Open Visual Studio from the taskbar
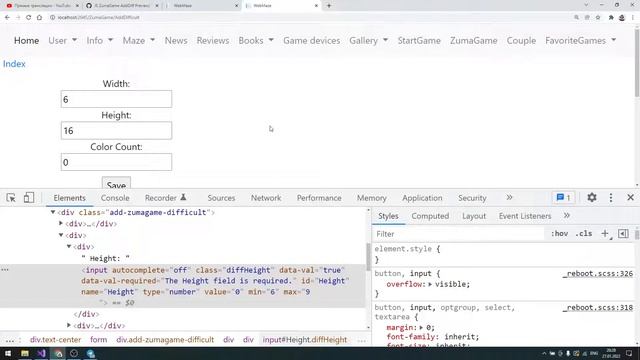 tap(41, 353)
